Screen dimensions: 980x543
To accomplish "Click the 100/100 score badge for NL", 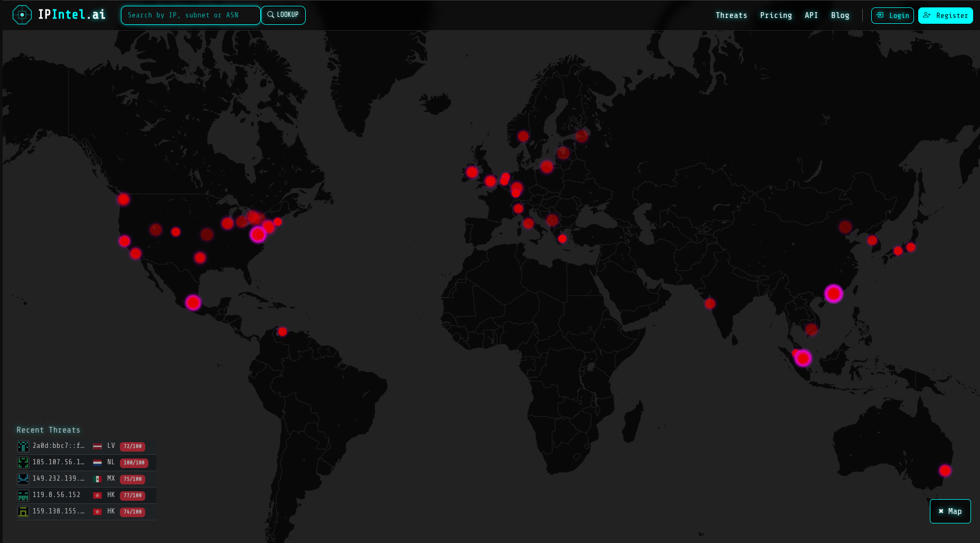I will [x=133, y=463].
